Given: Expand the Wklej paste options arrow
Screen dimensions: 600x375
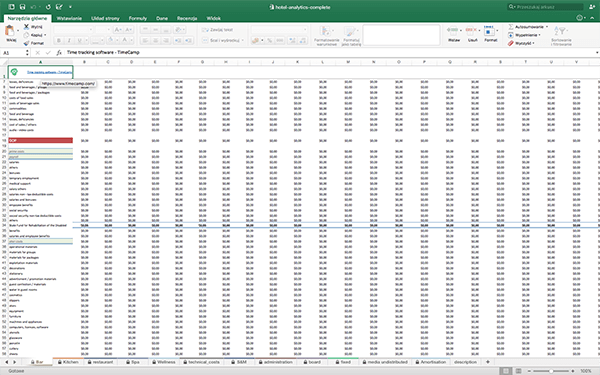Looking at the screenshot, I should coord(18,31).
